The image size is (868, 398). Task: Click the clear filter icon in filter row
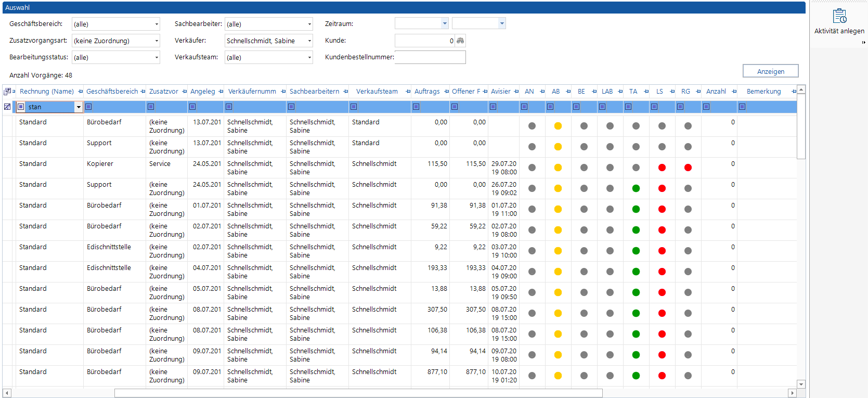click(x=7, y=107)
